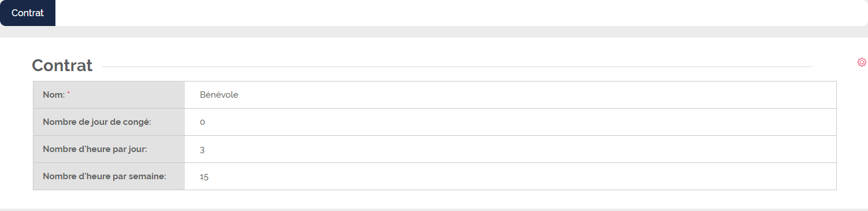The height and width of the screenshot is (211, 868).
Task: Click the Contrat section heading
Action: click(62, 65)
